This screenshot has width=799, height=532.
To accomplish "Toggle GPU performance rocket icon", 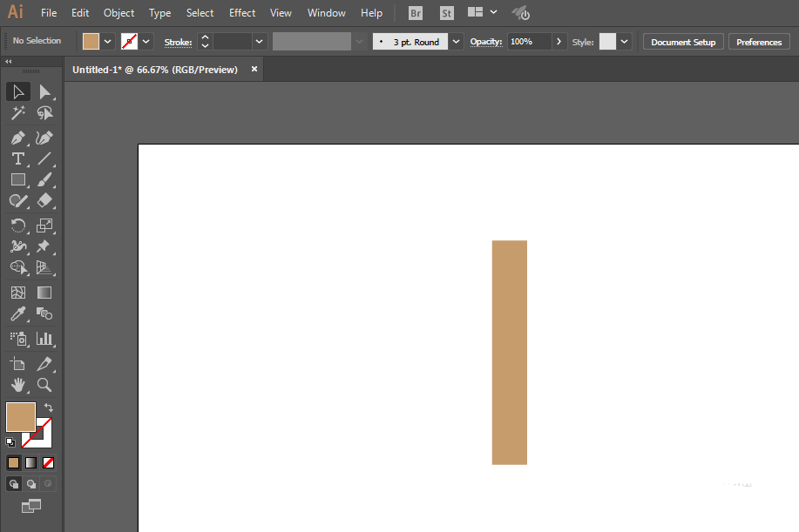I will click(x=521, y=13).
